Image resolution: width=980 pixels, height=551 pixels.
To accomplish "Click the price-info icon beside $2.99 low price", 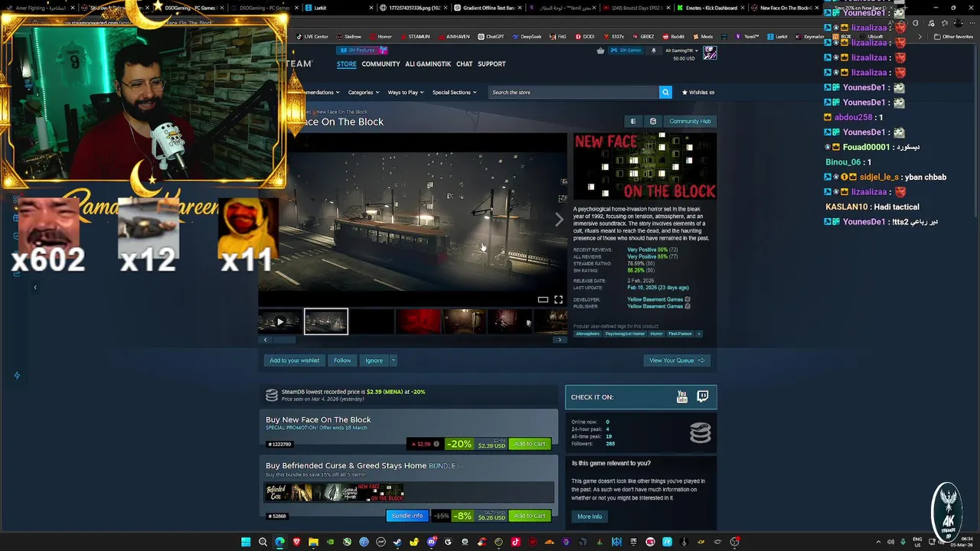I will coord(436,444).
